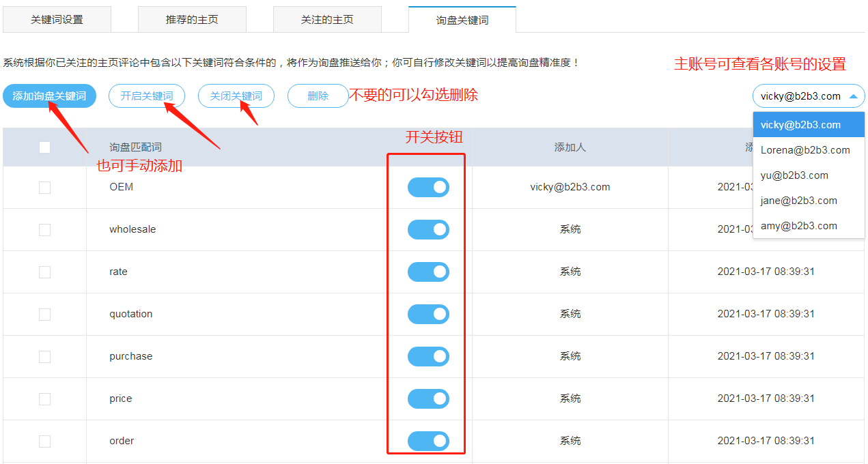
Task: Check the box for the order row
Action: [44, 441]
